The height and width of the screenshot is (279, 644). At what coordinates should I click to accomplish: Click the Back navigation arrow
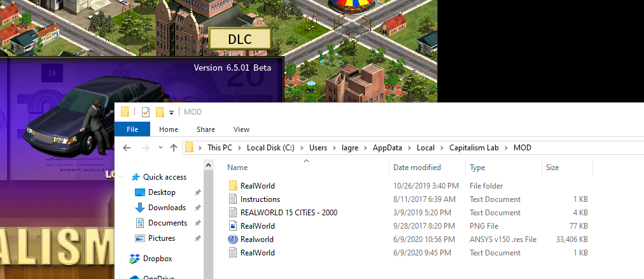127,148
